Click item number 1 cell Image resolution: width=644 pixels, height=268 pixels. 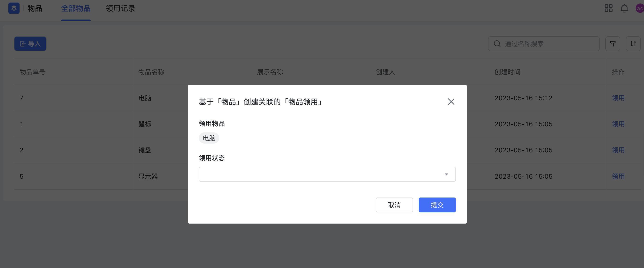click(21, 124)
